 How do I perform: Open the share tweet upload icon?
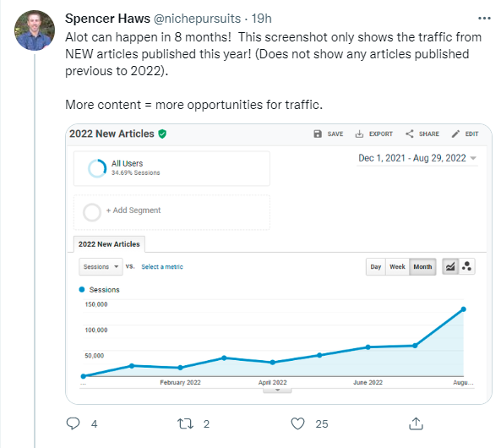(x=416, y=423)
